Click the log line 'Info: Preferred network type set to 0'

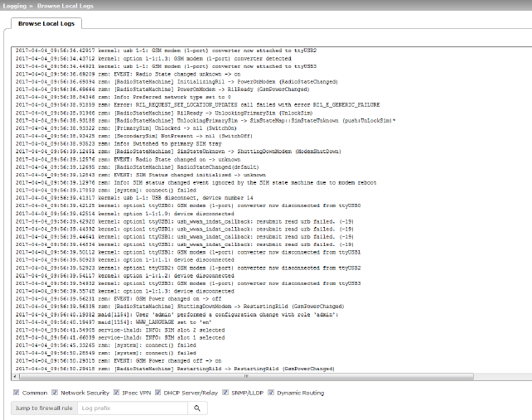tap(123, 97)
